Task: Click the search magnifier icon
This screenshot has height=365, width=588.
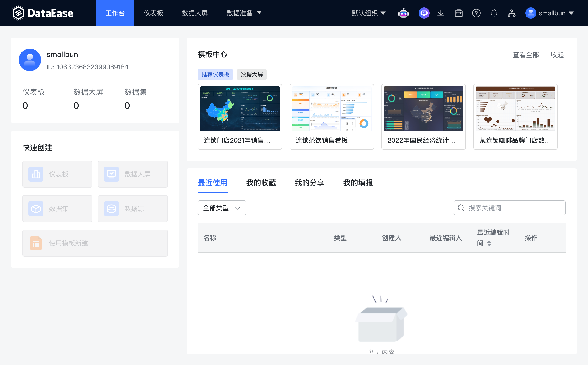Action: point(461,208)
